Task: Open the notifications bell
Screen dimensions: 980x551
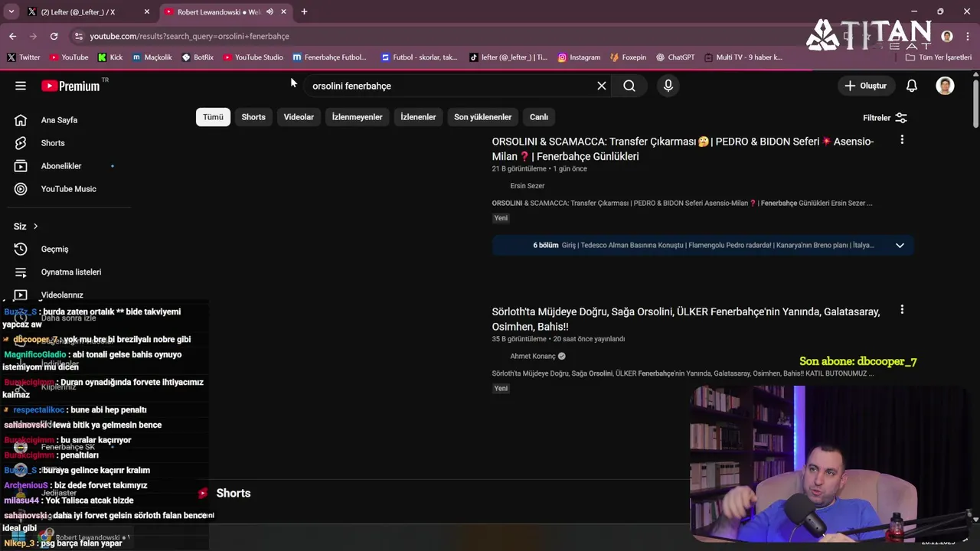Action: tap(912, 86)
